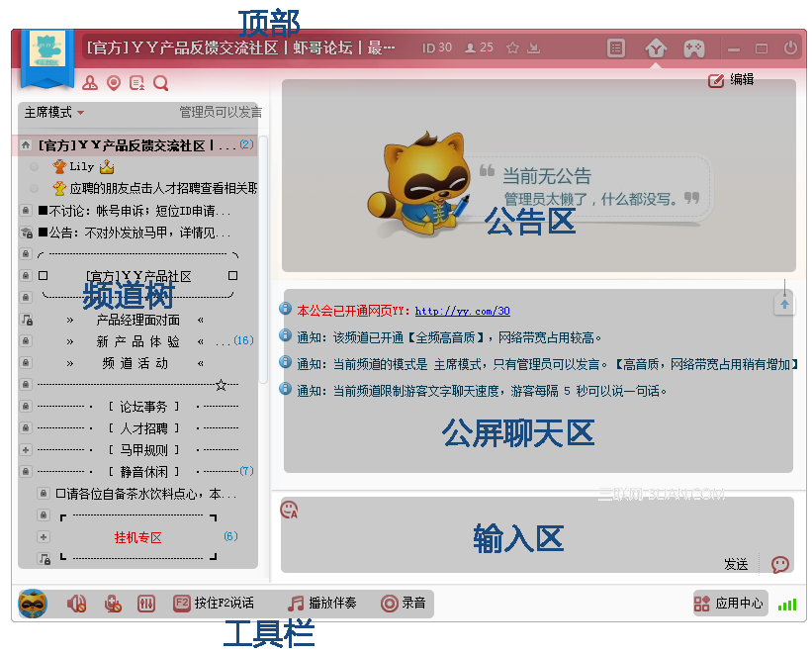
Task: Mute the speaker in bottom toolbar
Action: [76, 604]
